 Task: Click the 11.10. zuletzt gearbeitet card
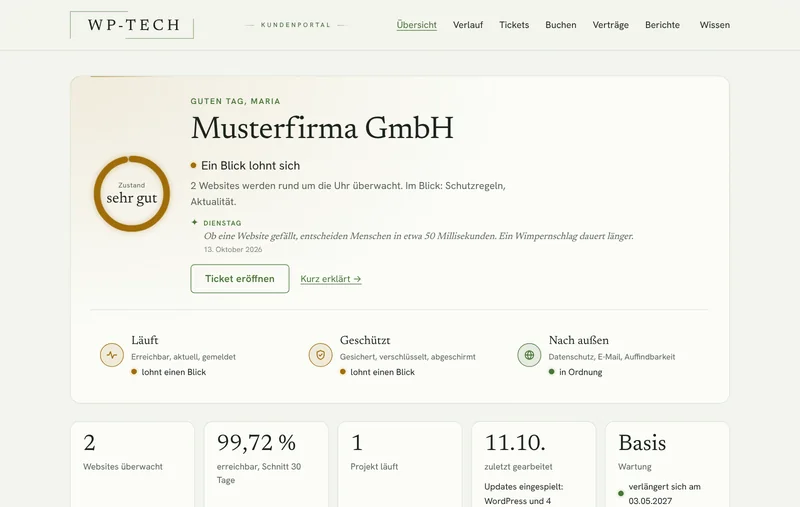tap(534, 464)
